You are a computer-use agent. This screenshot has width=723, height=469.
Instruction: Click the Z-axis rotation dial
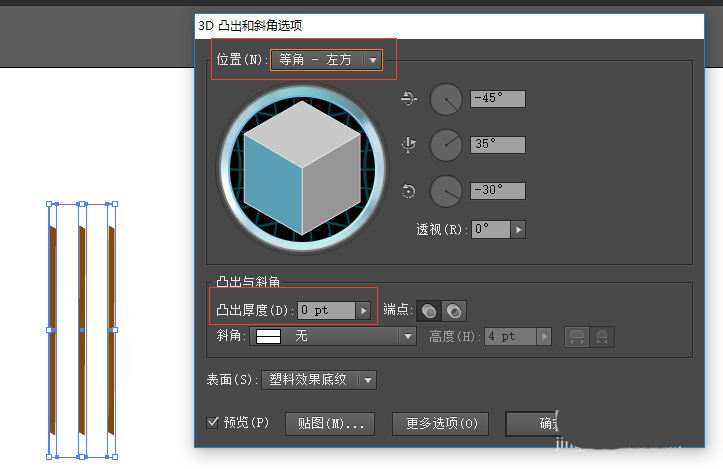click(x=446, y=191)
